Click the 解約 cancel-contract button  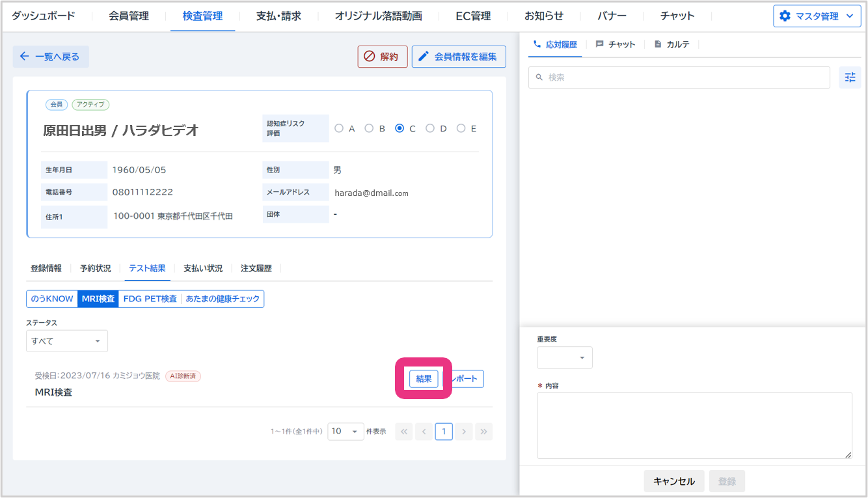coord(382,57)
